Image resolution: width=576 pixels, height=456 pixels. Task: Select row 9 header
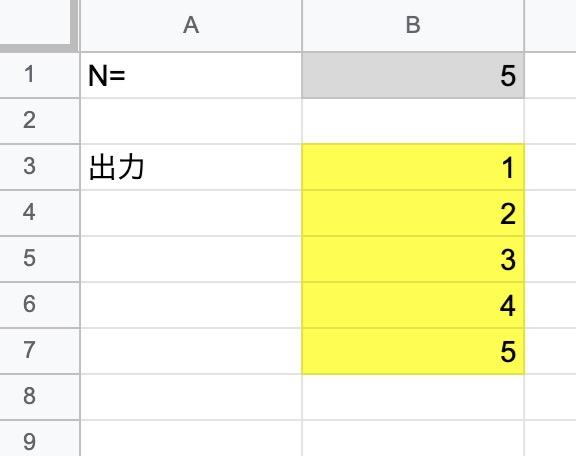[39, 439]
